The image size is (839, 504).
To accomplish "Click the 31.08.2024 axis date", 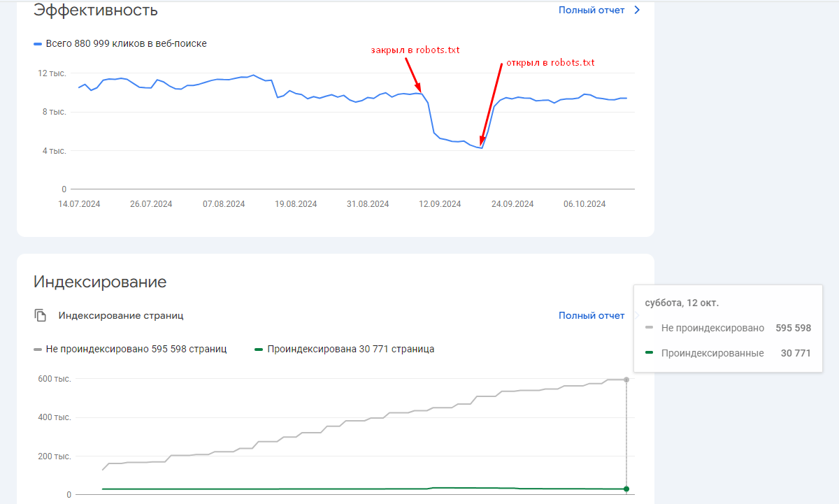I will [368, 204].
